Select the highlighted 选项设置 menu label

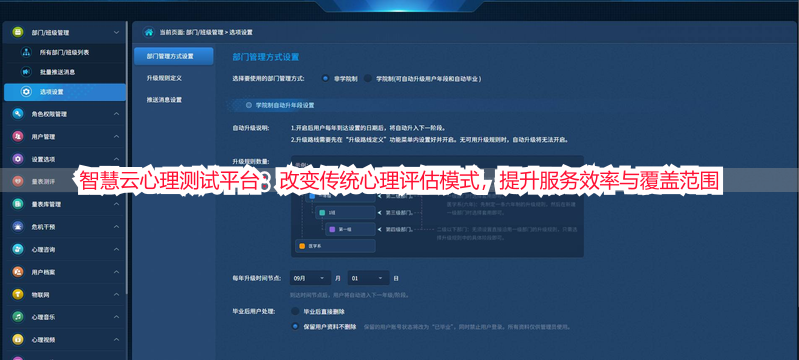pos(51,92)
